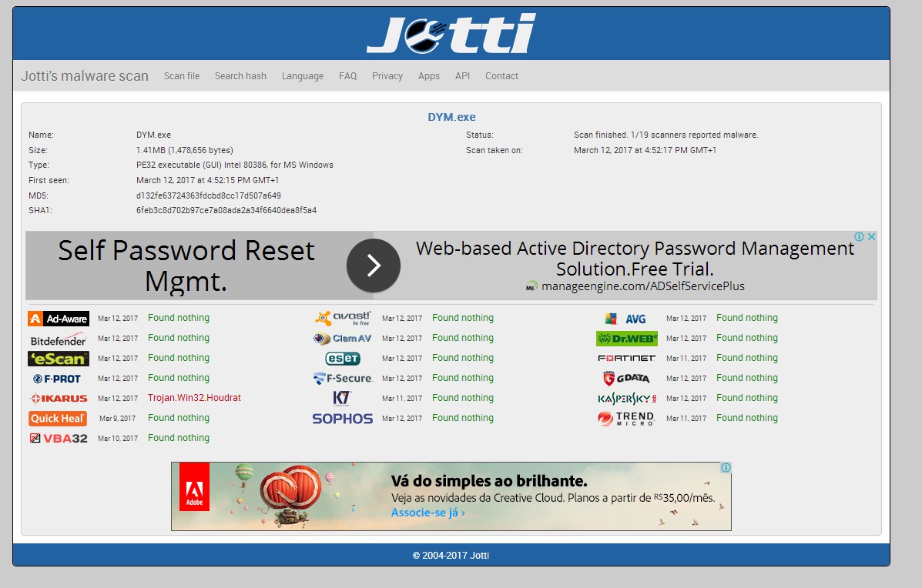Screen dimensions: 922x588
Task: Click the arrow button in Password Reset ad
Action: (x=374, y=266)
